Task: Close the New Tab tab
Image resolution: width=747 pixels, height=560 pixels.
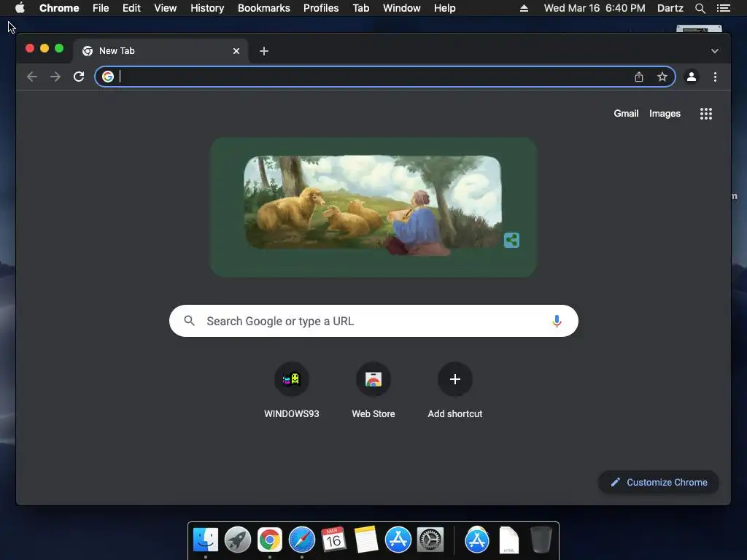Action: pyautogui.click(x=236, y=51)
